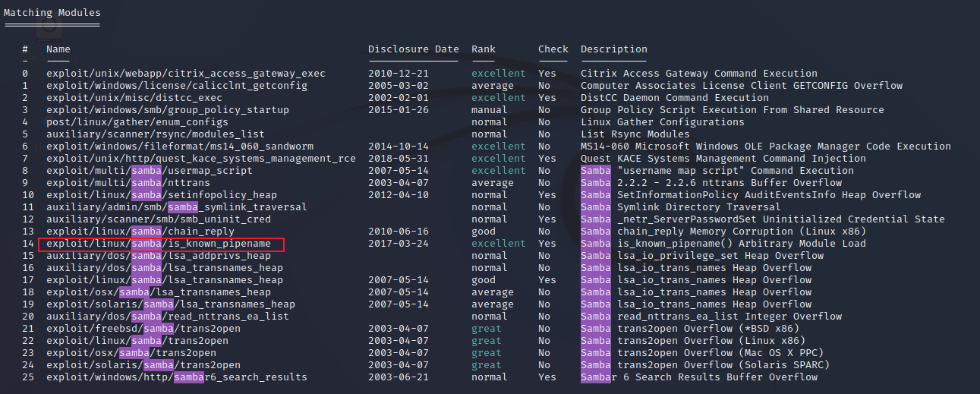This screenshot has width=980, height=394.
Task: Select module path exploit/linux/samba/chain_reply
Action: (140, 232)
